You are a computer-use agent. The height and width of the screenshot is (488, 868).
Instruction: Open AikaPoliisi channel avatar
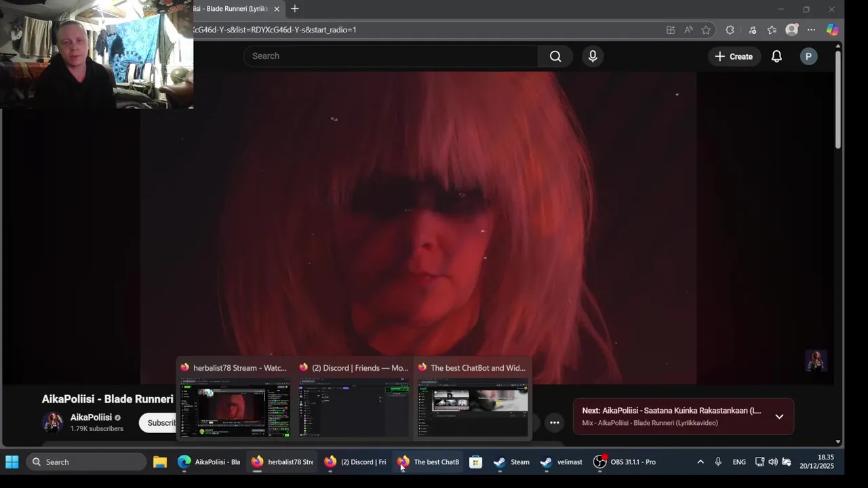pos(53,422)
